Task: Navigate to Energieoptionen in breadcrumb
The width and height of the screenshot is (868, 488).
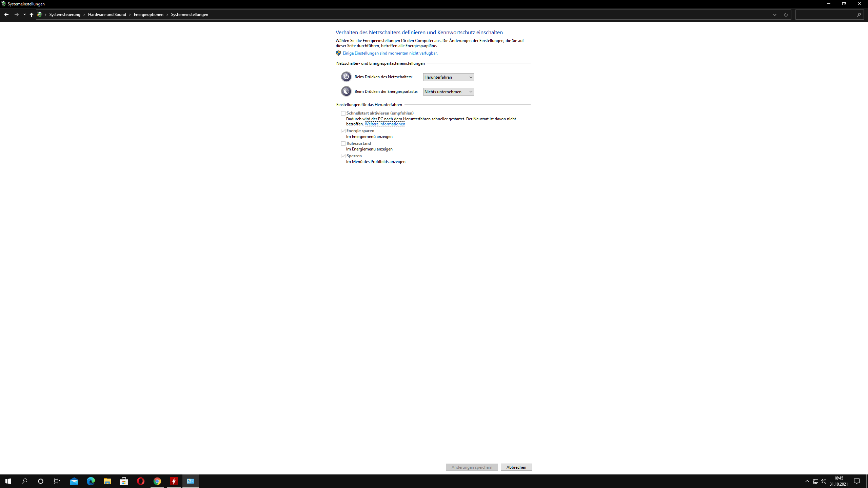Action: (149, 15)
